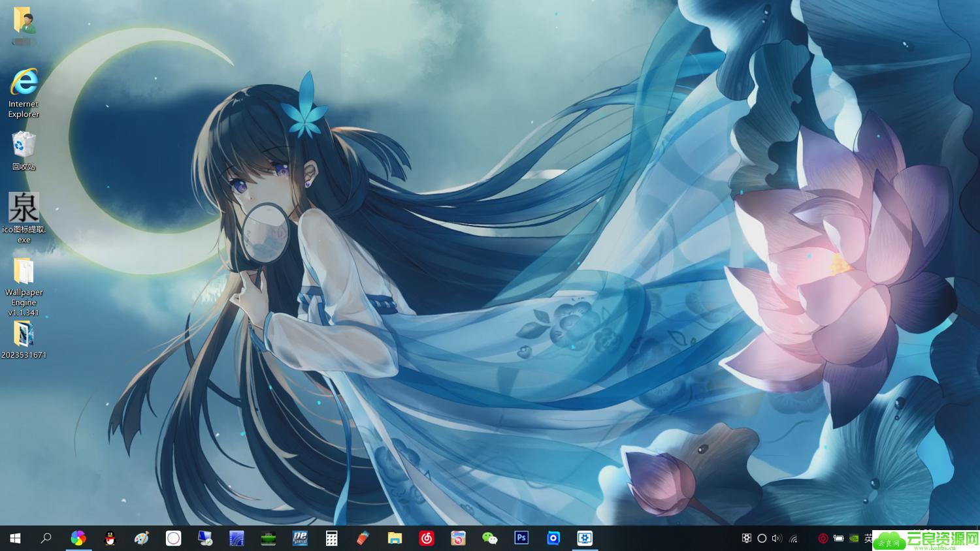980x551 pixels.
Task: Switch the 英 input method indicator
Action: tap(868, 539)
